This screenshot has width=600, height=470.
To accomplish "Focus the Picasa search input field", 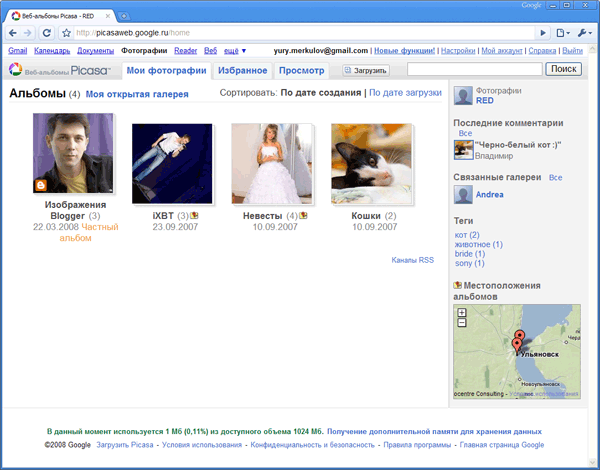I will pos(475,69).
